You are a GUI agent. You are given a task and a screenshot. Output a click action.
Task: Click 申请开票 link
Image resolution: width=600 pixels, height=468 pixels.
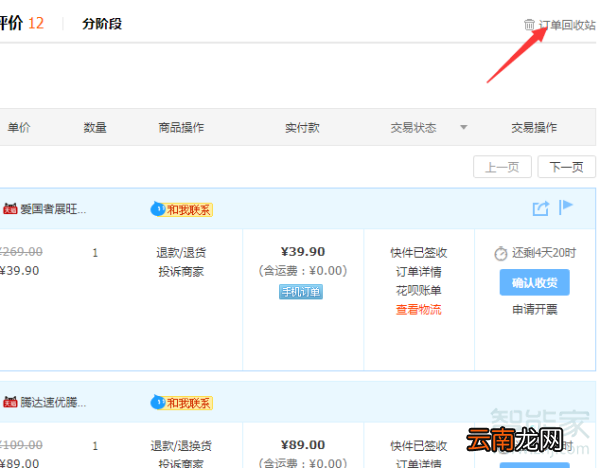535,310
